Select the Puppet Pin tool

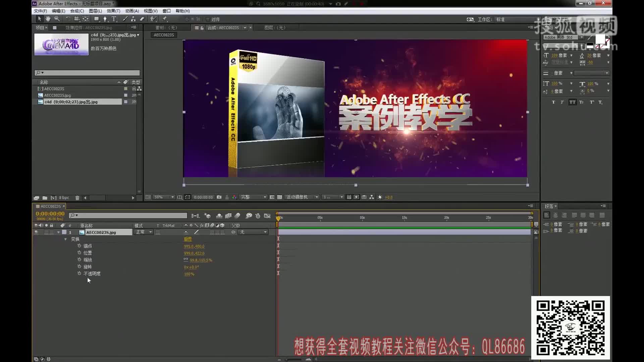click(164, 19)
